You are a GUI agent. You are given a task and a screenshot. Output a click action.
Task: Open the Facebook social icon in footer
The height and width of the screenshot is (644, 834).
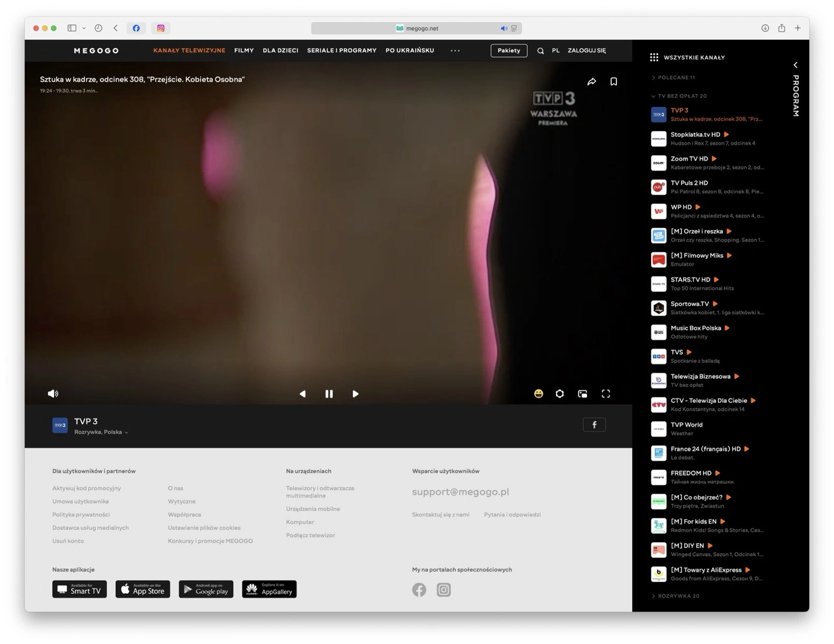click(419, 590)
